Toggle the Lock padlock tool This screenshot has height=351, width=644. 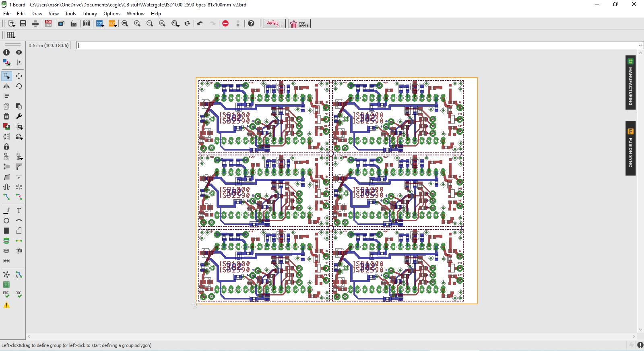click(x=6, y=147)
